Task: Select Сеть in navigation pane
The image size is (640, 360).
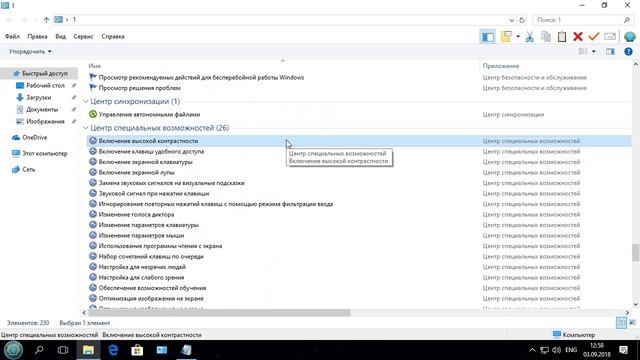Action: 28,169
